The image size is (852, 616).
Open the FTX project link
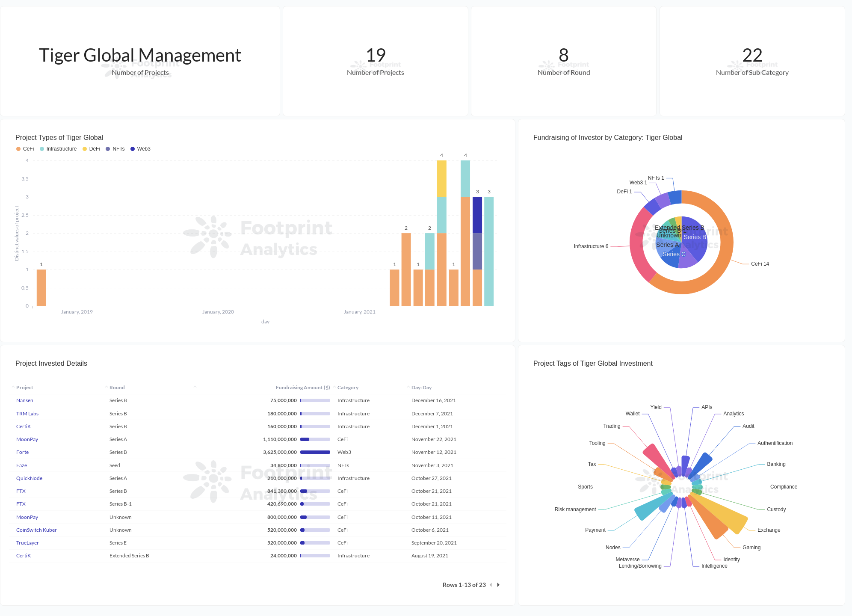click(x=21, y=491)
